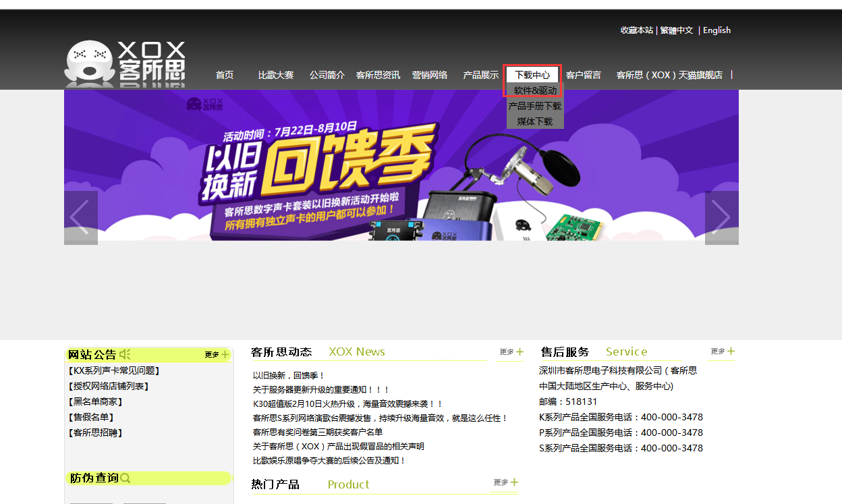Open 关于客所思产品出现假冒品的相关声明
842x504 pixels.
pyautogui.click(x=339, y=446)
